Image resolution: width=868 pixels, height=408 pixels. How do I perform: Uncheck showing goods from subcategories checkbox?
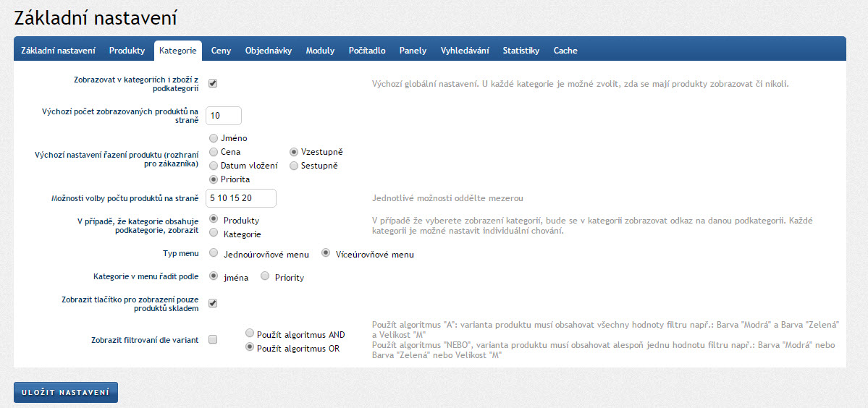coord(213,83)
